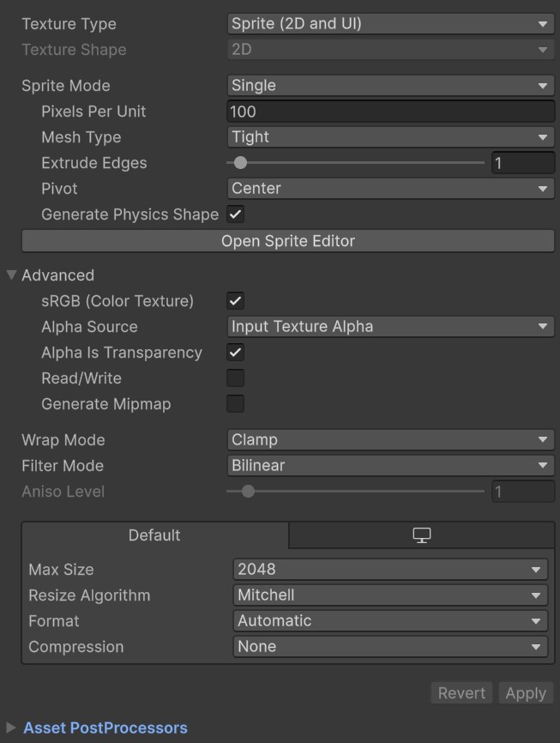Viewport: 560px width, 743px height.
Task: Change Mesh Type from Tight
Action: (x=390, y=137)
